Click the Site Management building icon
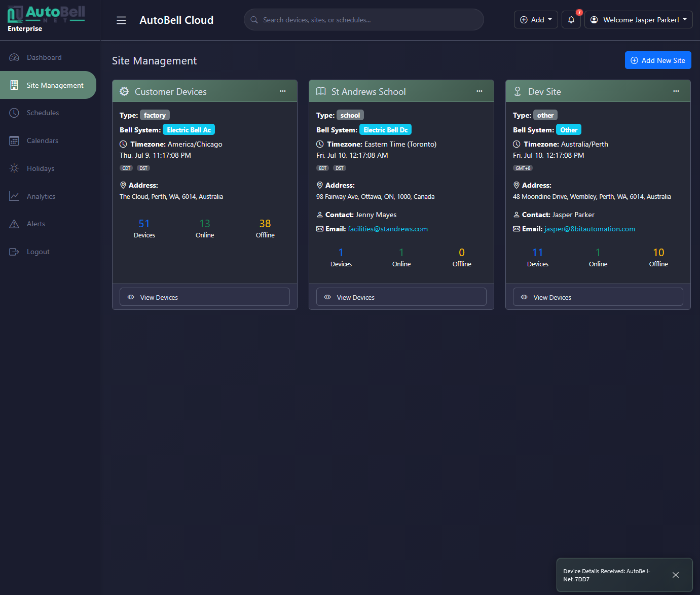Viewport: 700px width, 595px height. (x=14, y=85)
